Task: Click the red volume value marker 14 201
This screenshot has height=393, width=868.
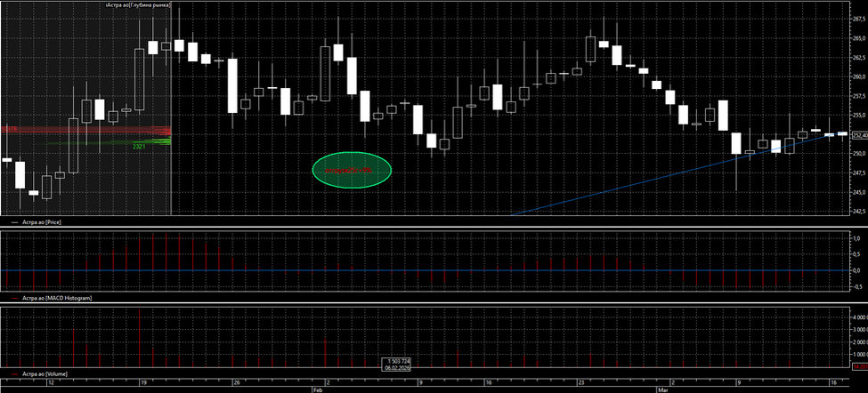Action: (860, 366)
